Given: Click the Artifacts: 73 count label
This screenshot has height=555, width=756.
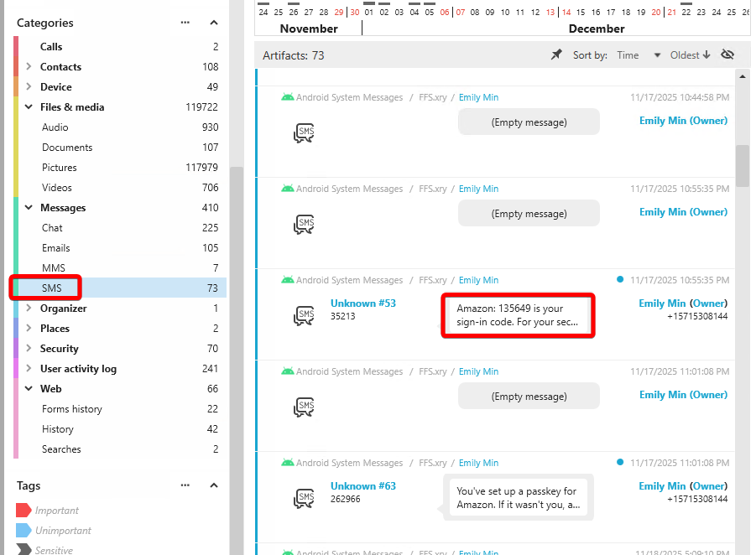Looking at the screenshot, I should click(x=293, y=55).
